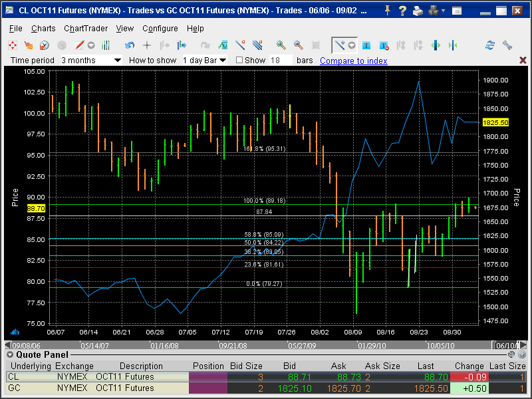Click the greyed-out fit-to-frame icon
The height and width of the screenshot is (399, 532).
pyautogui.click(x=315, y=45)
